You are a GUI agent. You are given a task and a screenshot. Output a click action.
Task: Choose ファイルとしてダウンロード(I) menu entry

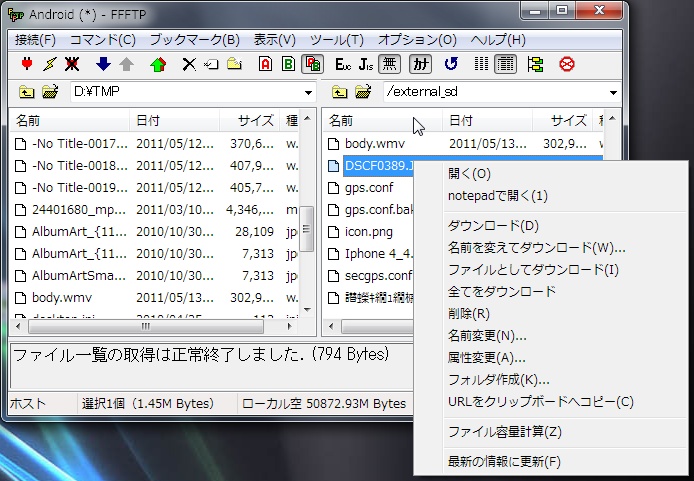(550, 269)
